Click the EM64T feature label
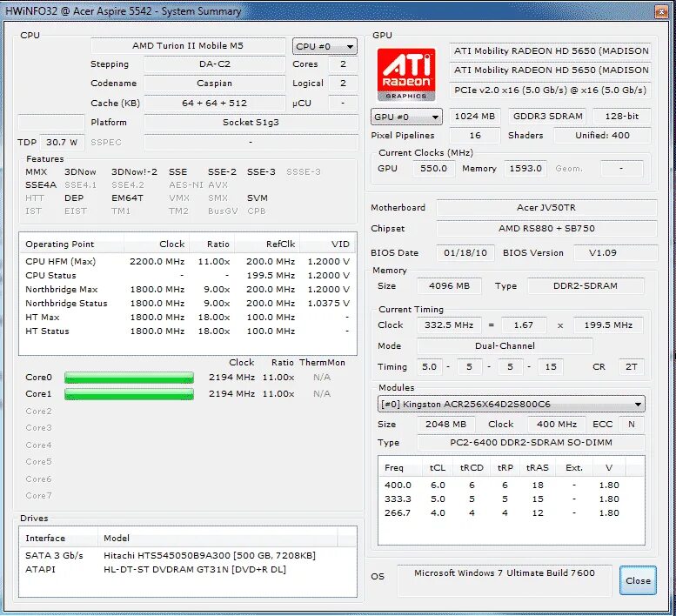676x616 pixels. click(127, 198)
